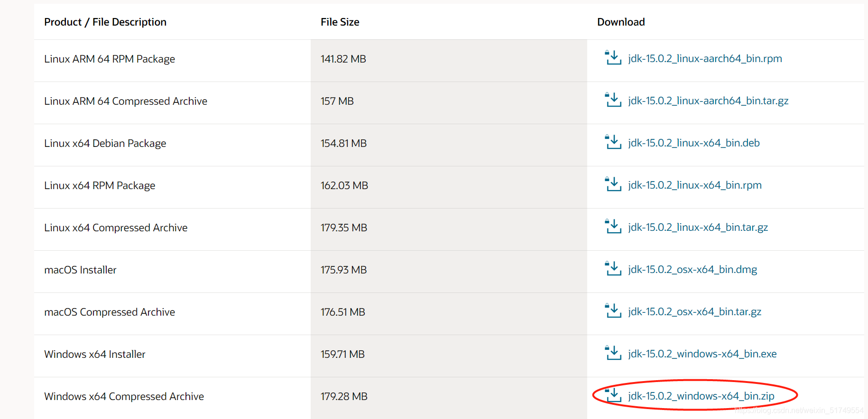Click download icon for jdk-15.0.2_osx-x64_bin.dmg
This screenshot has height=419, width=868.
(613, 269)
